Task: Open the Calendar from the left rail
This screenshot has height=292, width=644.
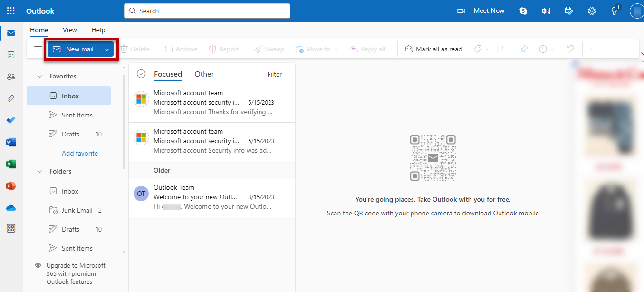Action: pyautogui.click(x=10, y=55)
